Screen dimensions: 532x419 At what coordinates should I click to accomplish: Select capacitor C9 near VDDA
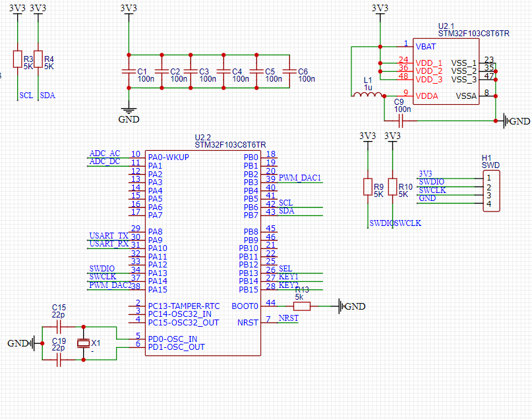pos(399,121)
